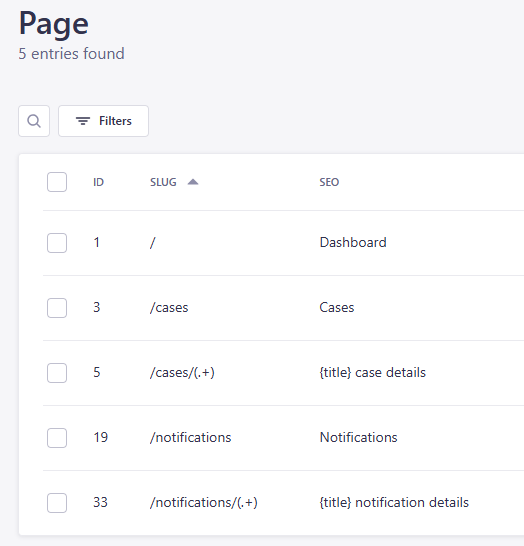Open the Cases SEO entry
This screenshot has height=546, width=524.
click(337, 307)
